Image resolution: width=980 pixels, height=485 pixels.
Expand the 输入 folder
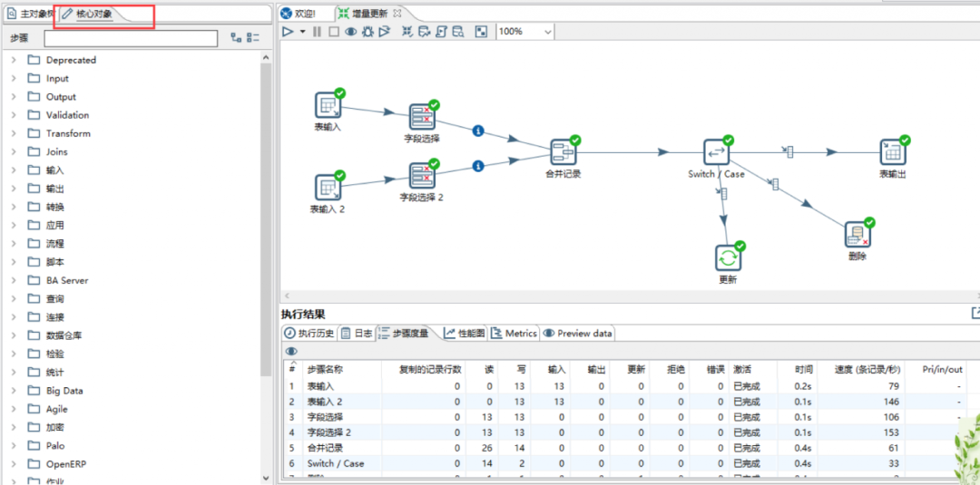(x=14, y=170)
